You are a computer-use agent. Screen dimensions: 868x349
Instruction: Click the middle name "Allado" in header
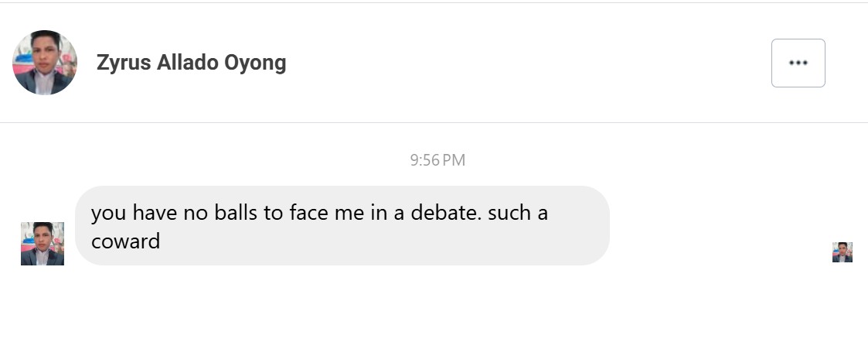pos(188,63)
